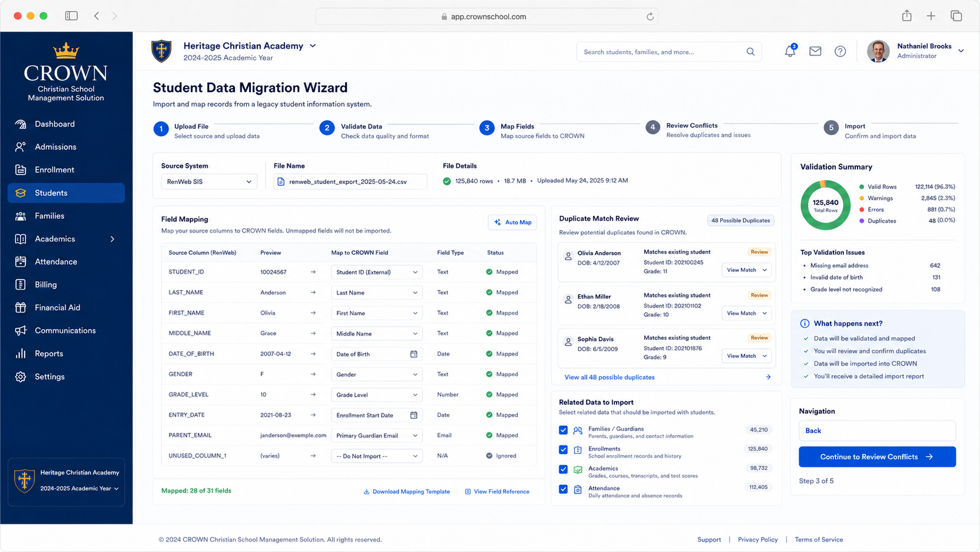Open the mail envelope icon
The width and height of the screenshot is (980, 552).
(815, 52)
